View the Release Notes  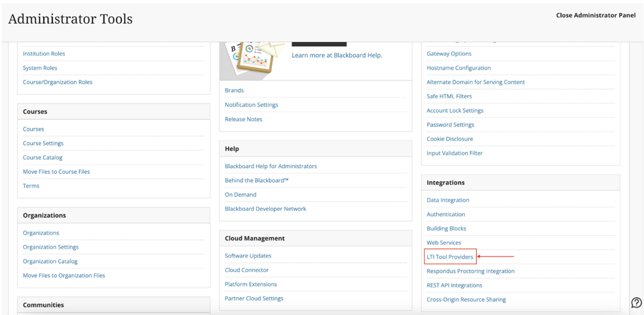point(243,119)
